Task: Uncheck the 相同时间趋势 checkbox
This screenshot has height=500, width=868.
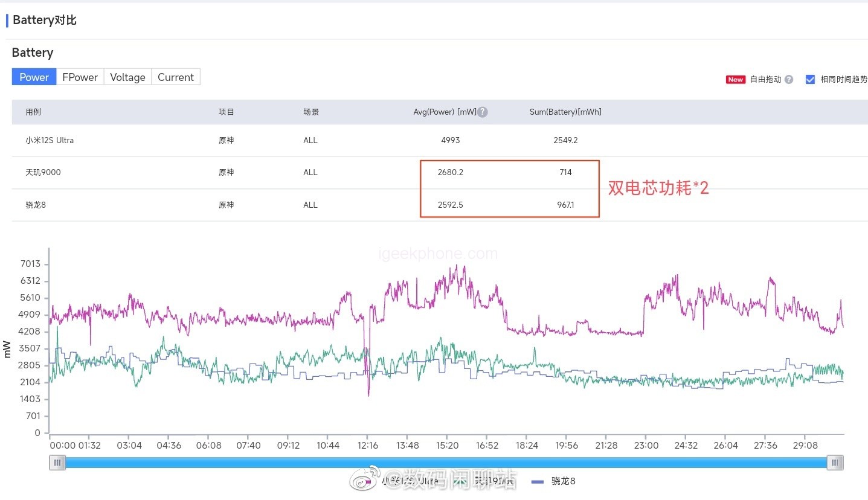Action: pyautogui.click(x=810, y=80)
